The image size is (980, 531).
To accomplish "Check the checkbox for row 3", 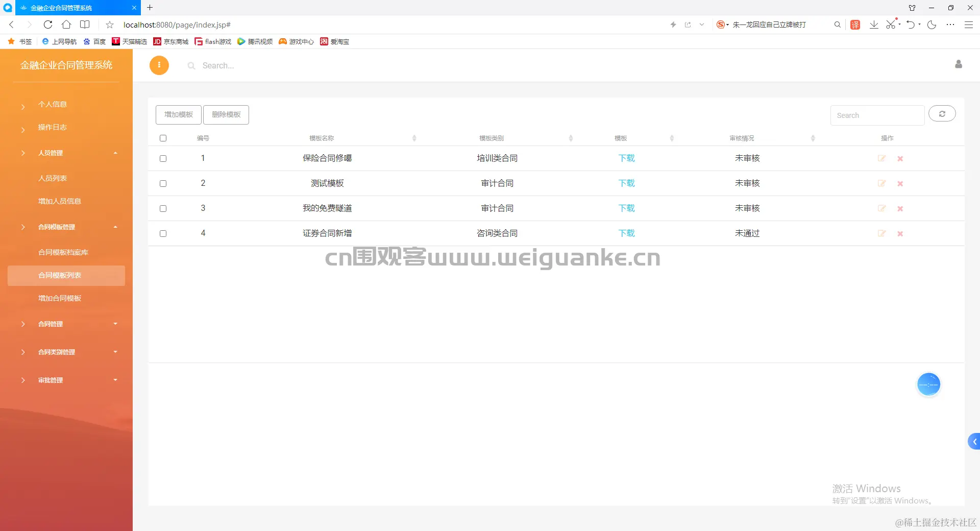I will pyautogui.click(x=163, y=209).
